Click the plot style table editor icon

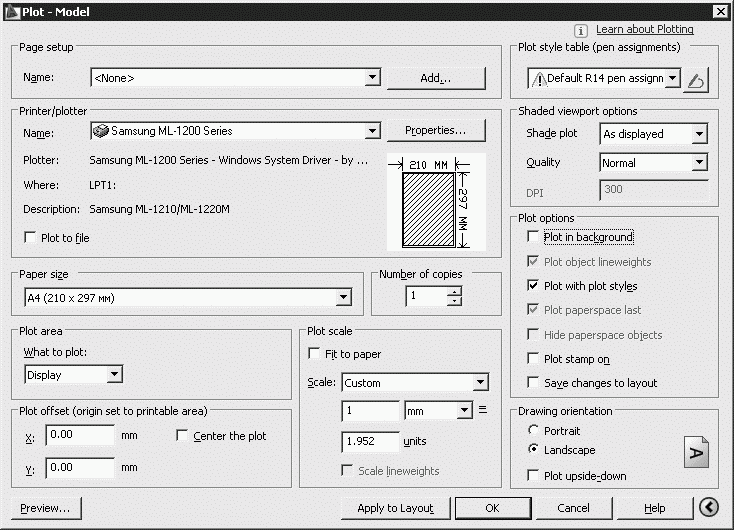(698, 79)
